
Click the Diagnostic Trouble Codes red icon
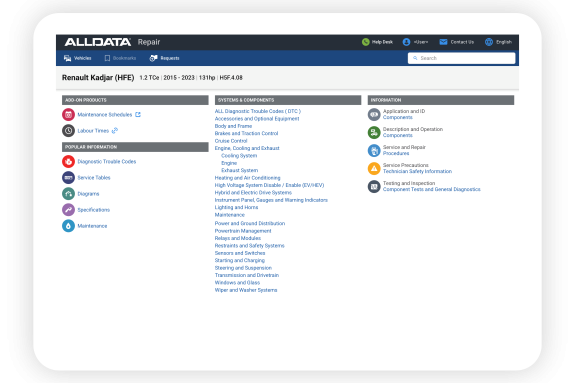point(68,161)
